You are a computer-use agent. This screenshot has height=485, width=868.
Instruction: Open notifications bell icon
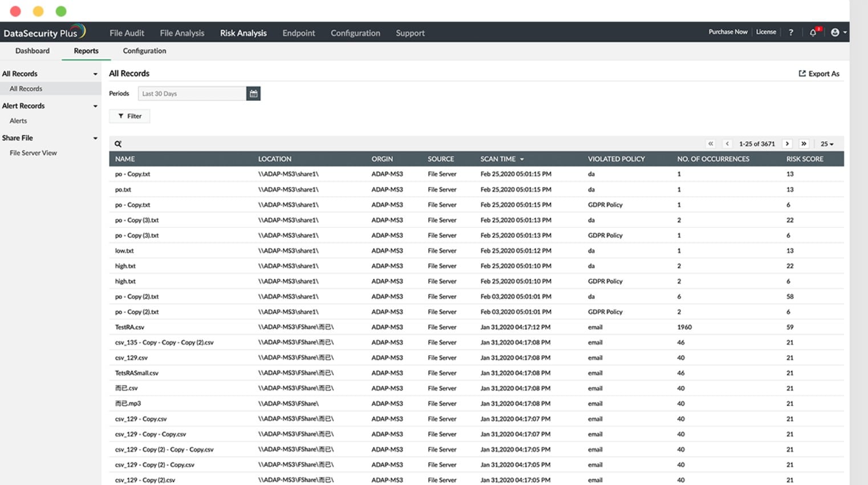point(813,32)
